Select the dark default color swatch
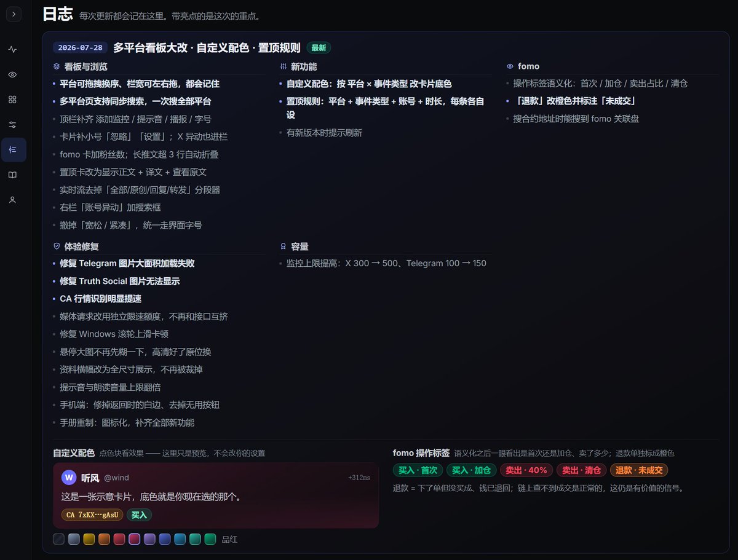Viewport: 738px width, 560px height. point(58,539)
